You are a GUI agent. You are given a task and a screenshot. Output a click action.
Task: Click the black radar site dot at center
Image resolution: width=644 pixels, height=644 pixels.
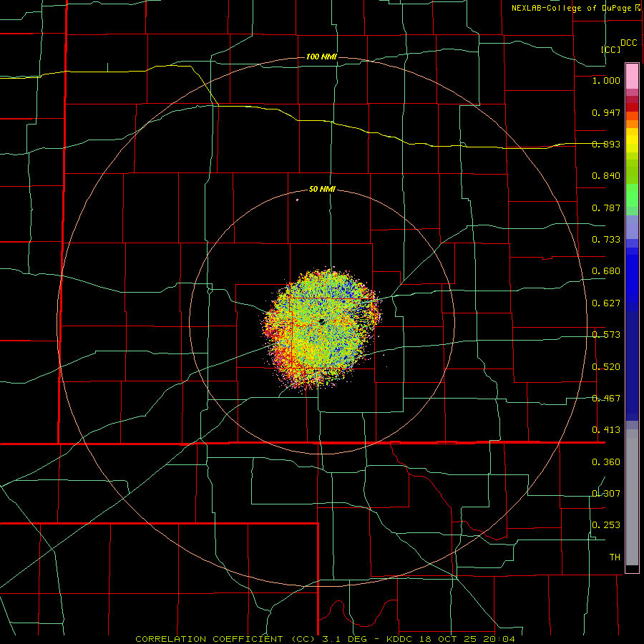(322, 321)
